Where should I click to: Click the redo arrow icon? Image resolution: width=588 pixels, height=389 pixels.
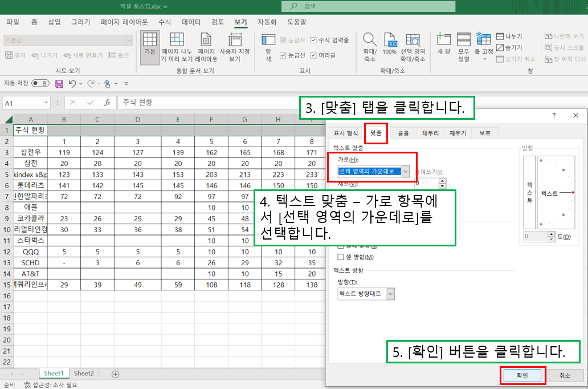coord(91,84)
